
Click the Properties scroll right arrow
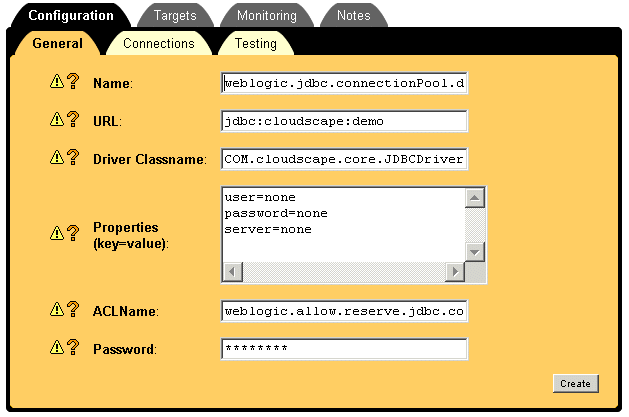455,272
